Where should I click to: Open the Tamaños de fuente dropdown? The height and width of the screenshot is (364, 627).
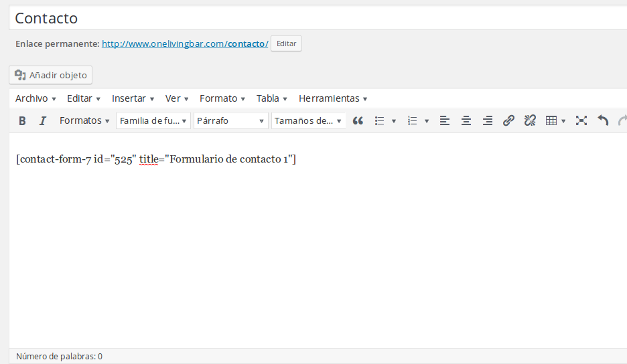click(x=308, y=120)
